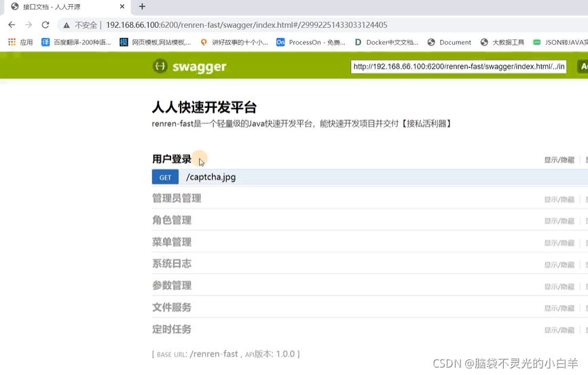This screenshot has width=588, height=375.
Task: Open the 讲好故事的十个小 bookmark
Action: 234,42
